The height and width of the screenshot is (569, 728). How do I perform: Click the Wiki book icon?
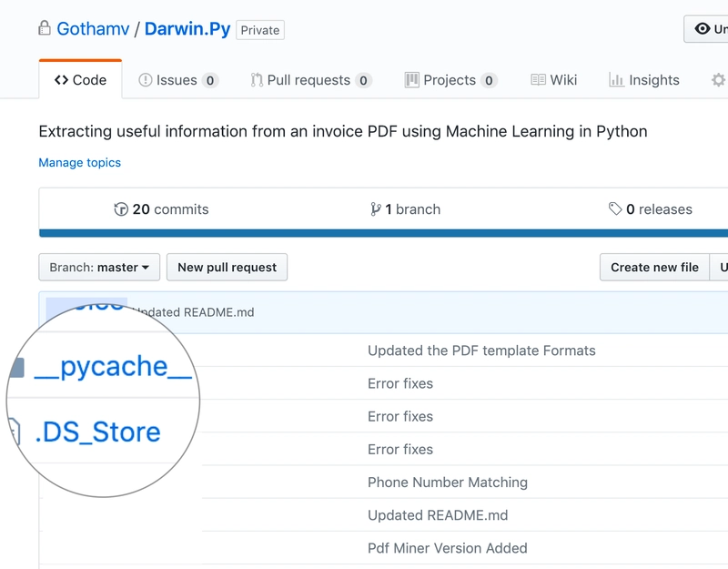coord(538,80)
